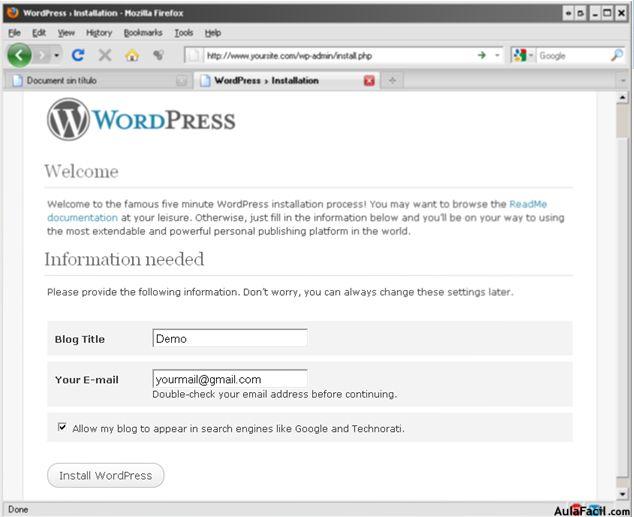
Task: Open the Tools menu
Action: [x=184, y=33]
